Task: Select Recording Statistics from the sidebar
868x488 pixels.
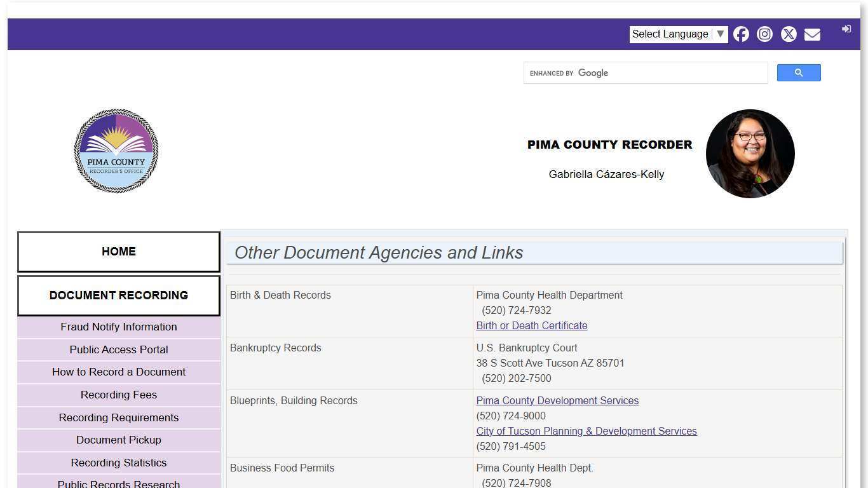Action: point(119,463)
